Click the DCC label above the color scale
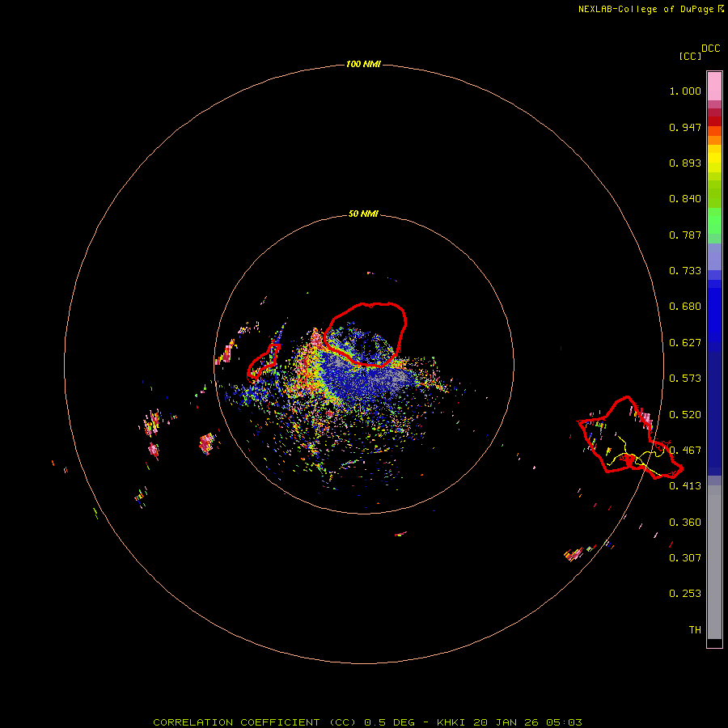728x728 pixels. pyautogui.click(x=710, y=49)
